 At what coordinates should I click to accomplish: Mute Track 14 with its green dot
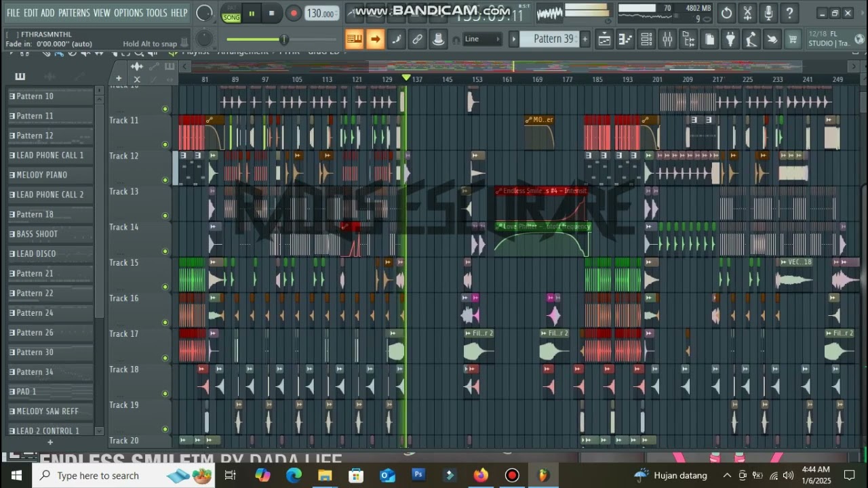click(x=165, y=251)
